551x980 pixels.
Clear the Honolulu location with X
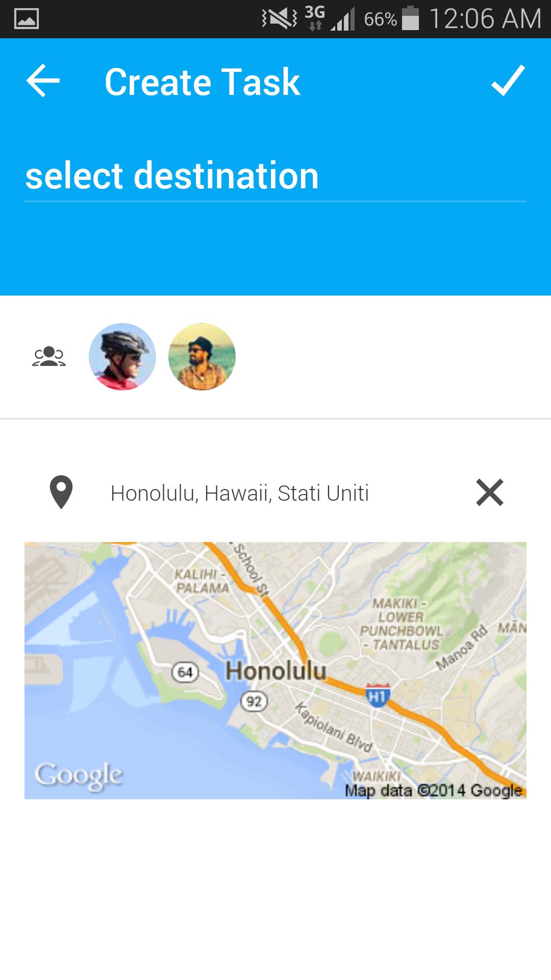490,493
